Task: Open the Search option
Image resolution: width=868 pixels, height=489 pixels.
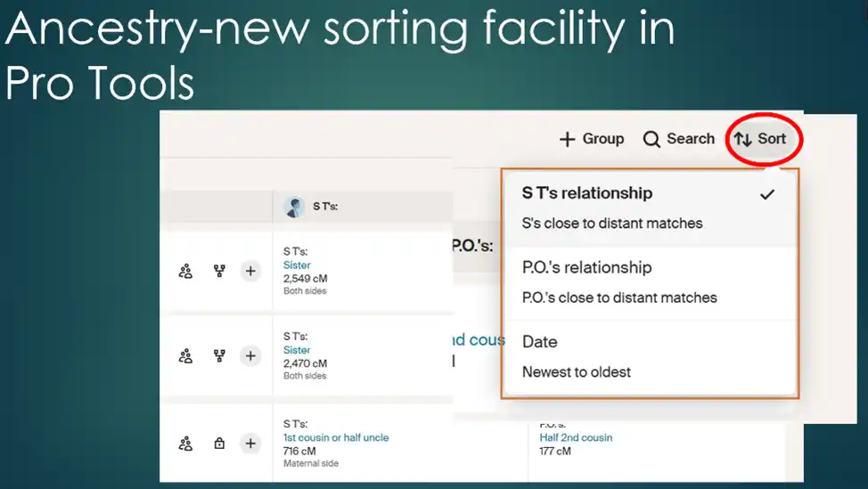Action: 679,139
